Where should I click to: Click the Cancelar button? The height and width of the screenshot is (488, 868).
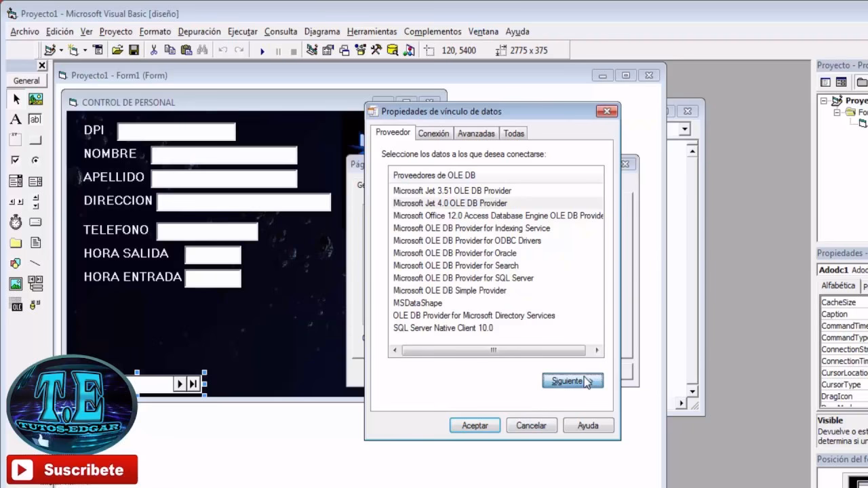pos(531,426)
